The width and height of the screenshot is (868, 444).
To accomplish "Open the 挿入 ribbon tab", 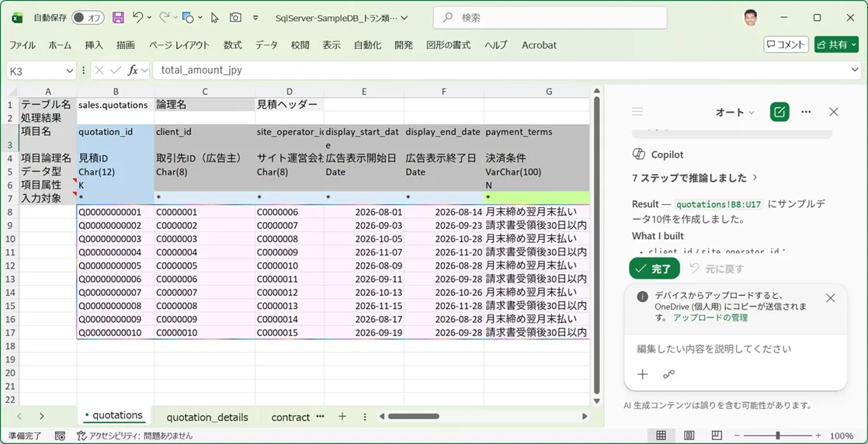I will pyautogui.click(x=93, y=45).
